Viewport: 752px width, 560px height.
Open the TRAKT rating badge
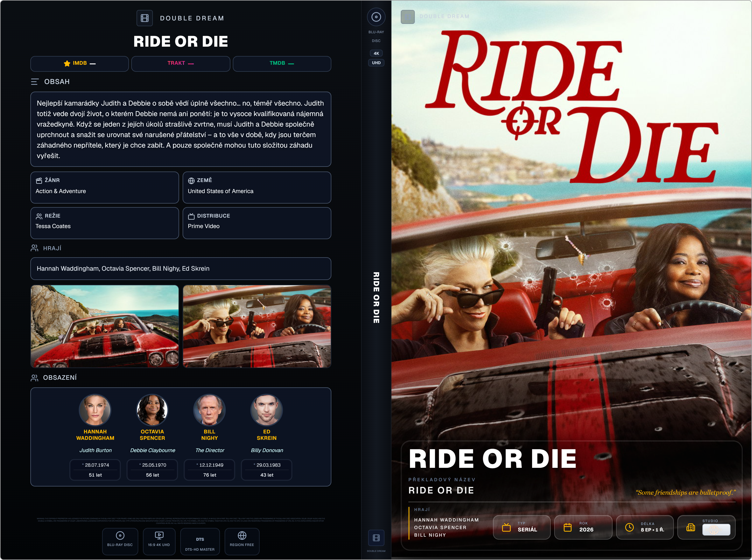point(181,64)
